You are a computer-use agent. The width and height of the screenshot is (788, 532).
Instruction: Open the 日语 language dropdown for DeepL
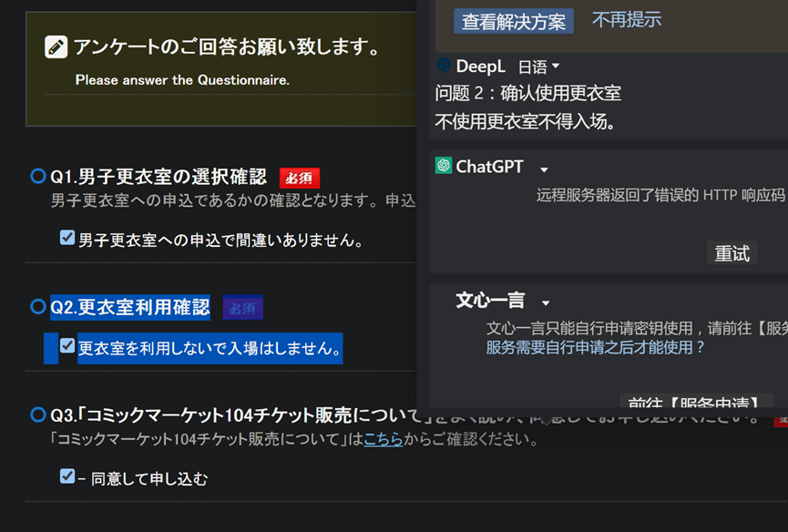pyautogui.click(x=538, y=66)
